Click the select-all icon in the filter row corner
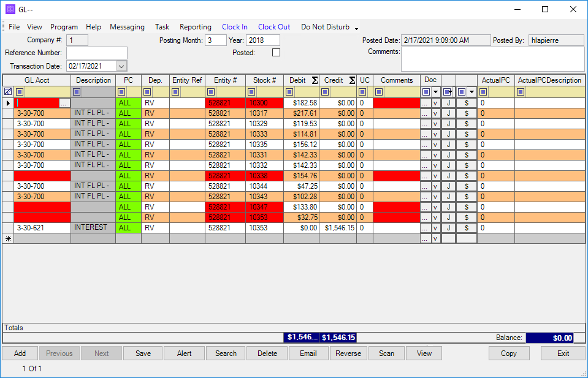Screen dimensions: 588x378 click(x=8, y=91)
